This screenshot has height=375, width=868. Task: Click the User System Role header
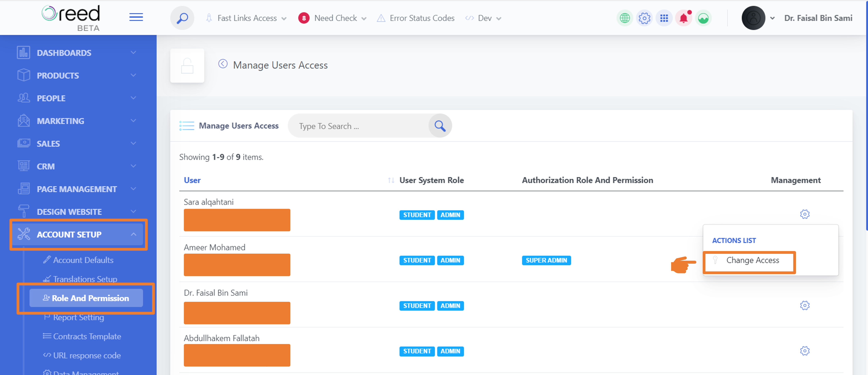tap(431, 180)
